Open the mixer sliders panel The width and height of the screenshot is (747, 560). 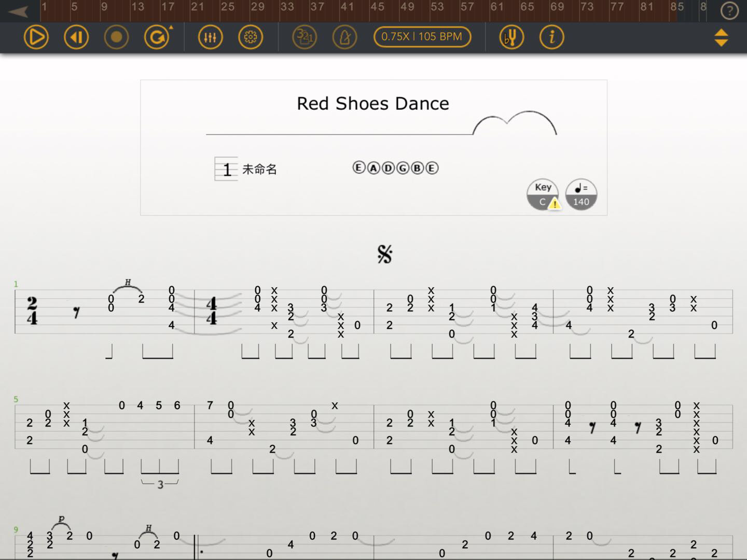(x=211, y=37)
